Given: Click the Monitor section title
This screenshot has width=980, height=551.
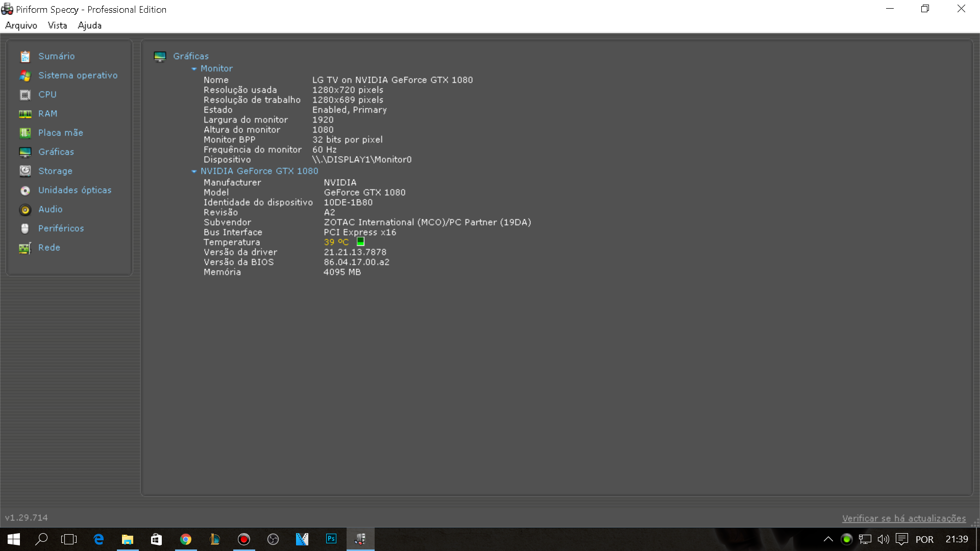Looking at the screenshot, I should pyautogui.click(x=216, y=68).
